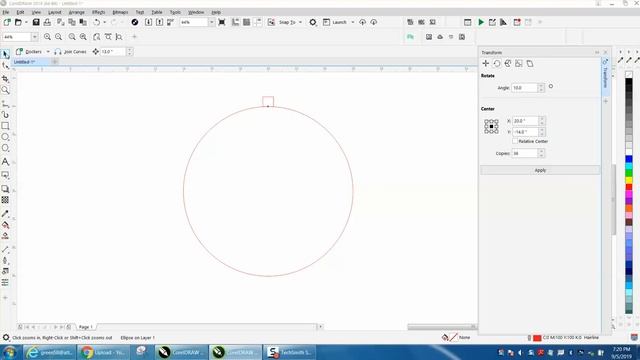The image size is (640, 360).
Task: Click the Print icon
Action: (47, 22)
